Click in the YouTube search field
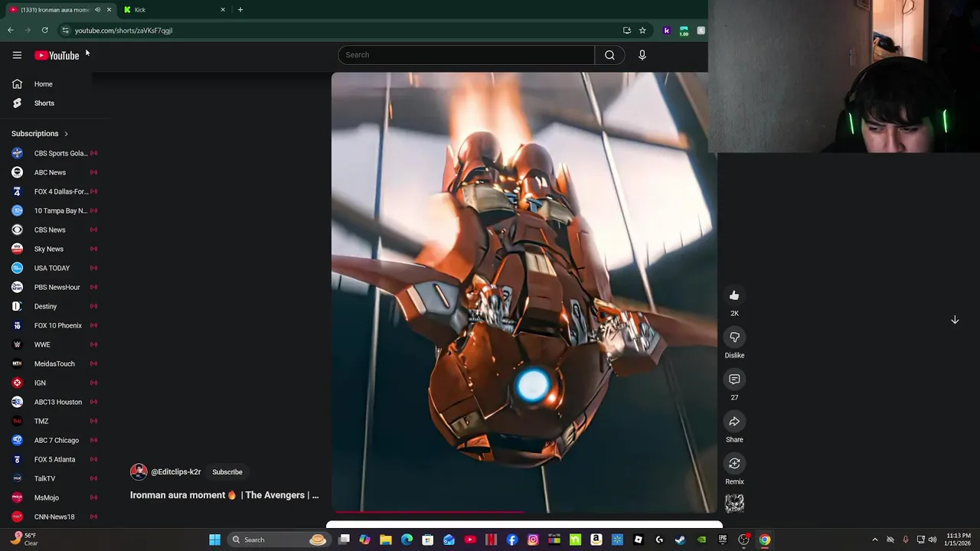The height and width of the screenshot is (551, 980). (x=466, y=55)
